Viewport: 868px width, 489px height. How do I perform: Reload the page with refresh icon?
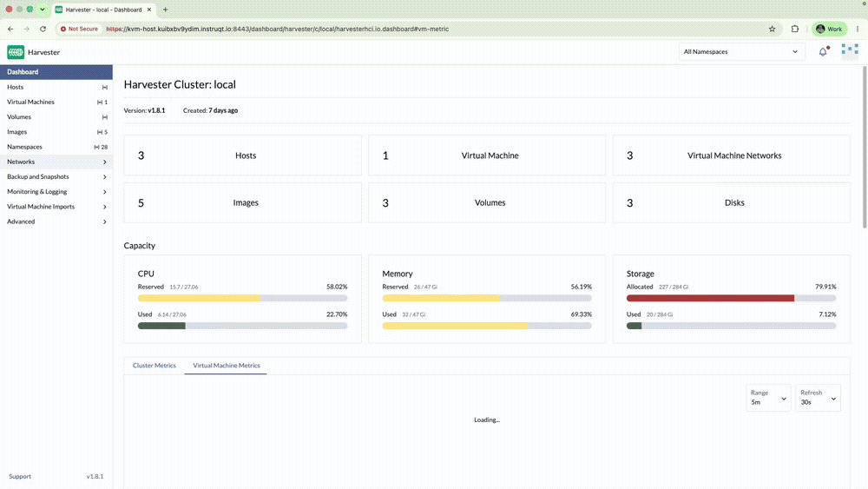(43, 29)
